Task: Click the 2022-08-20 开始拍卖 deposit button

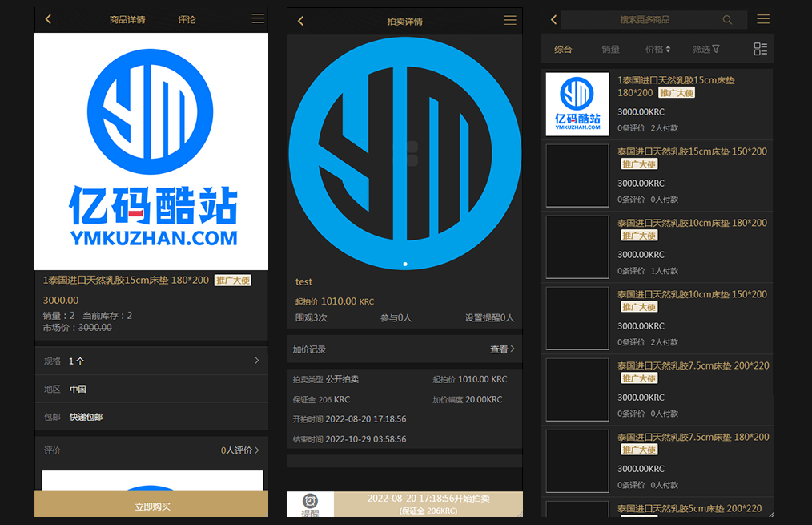Action: [428, 504]
